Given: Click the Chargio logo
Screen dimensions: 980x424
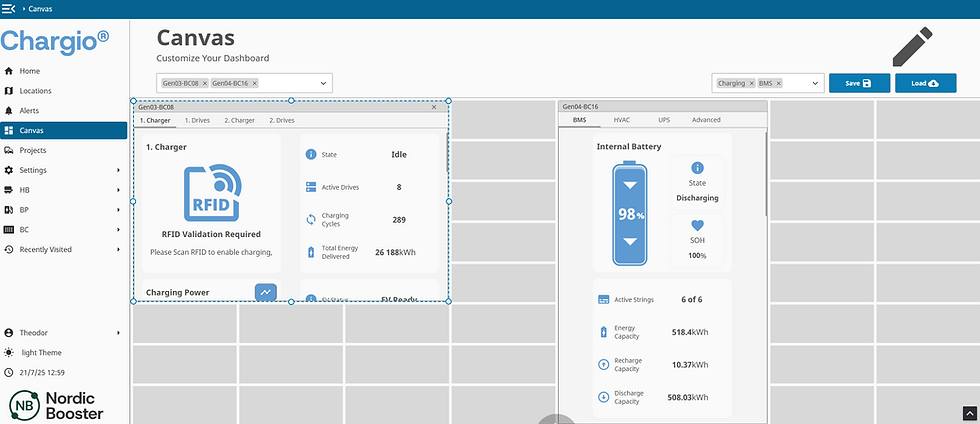Looking at the screenshot, I should pyautogui.click(x=54, y=42).
